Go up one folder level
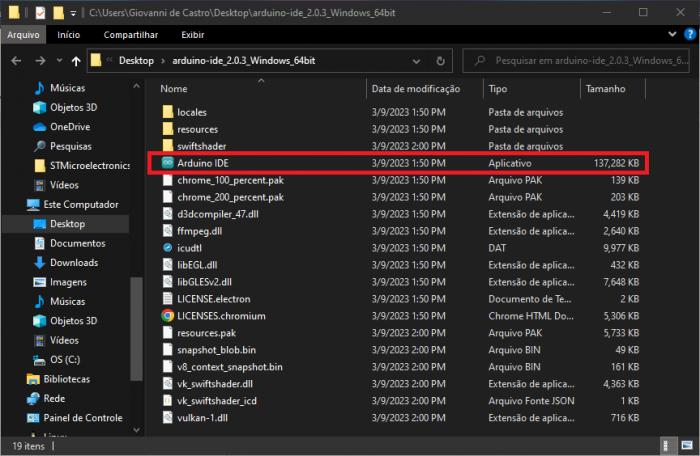The height and width of the screenshot is (456, 700). click(x=76, y=61)
